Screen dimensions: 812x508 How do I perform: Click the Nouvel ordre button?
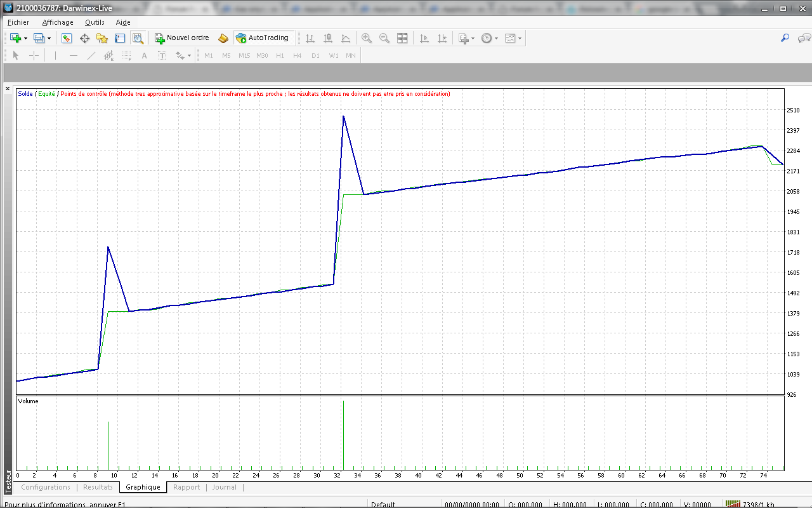coord(181,38)
